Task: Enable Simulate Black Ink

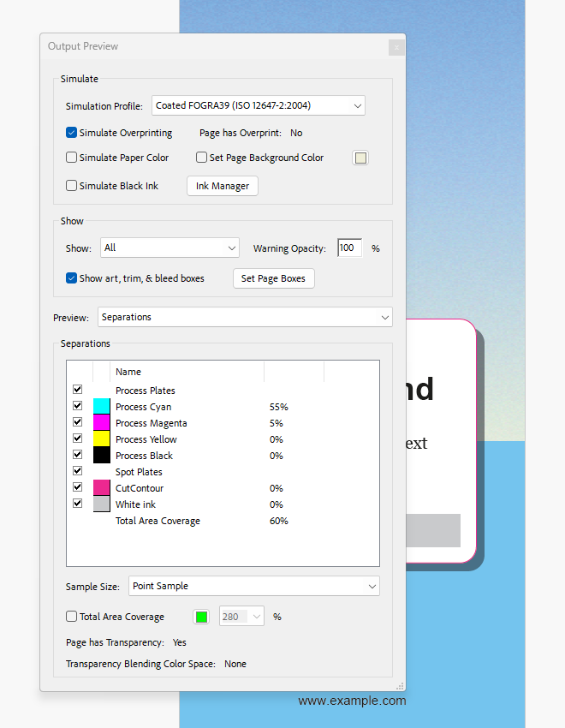Action: pyautogui.click(x=71, y=186)
